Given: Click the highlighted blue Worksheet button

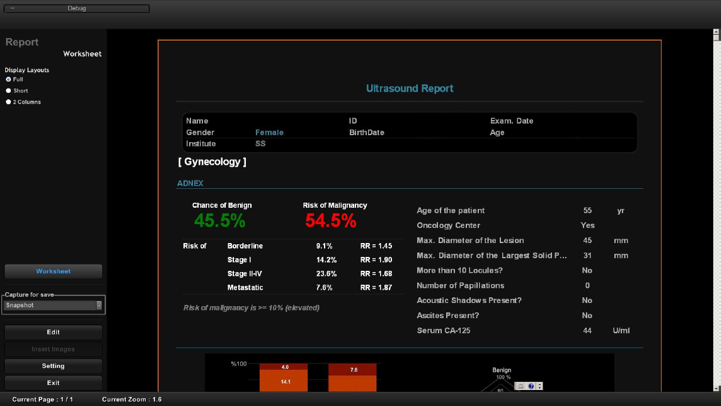Looking at the screenshot, I should pos(53,271).
